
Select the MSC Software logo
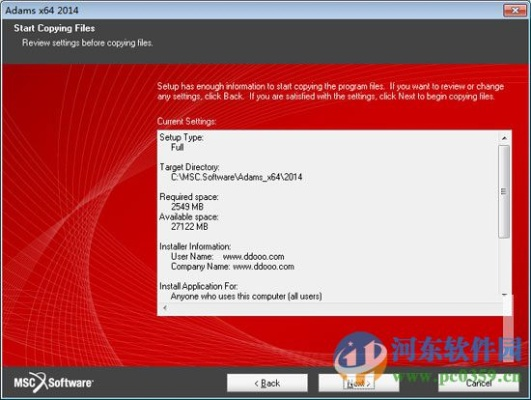pyautogui.click(x=54, y=383)
